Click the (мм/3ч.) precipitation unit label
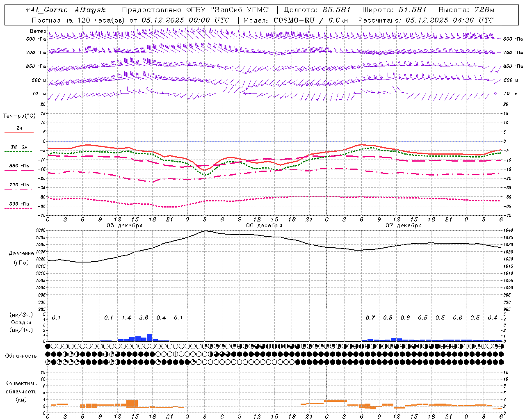 [x=21, y=315]
